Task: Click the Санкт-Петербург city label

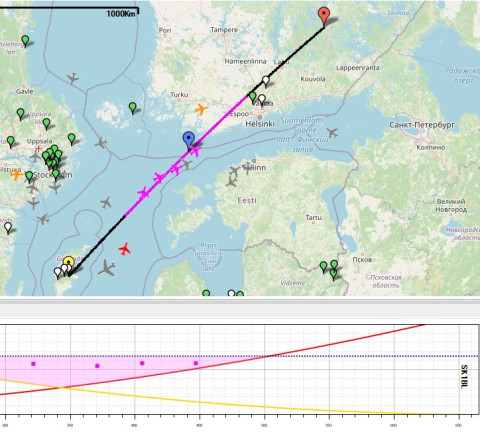Action: (x=422, y=125)
